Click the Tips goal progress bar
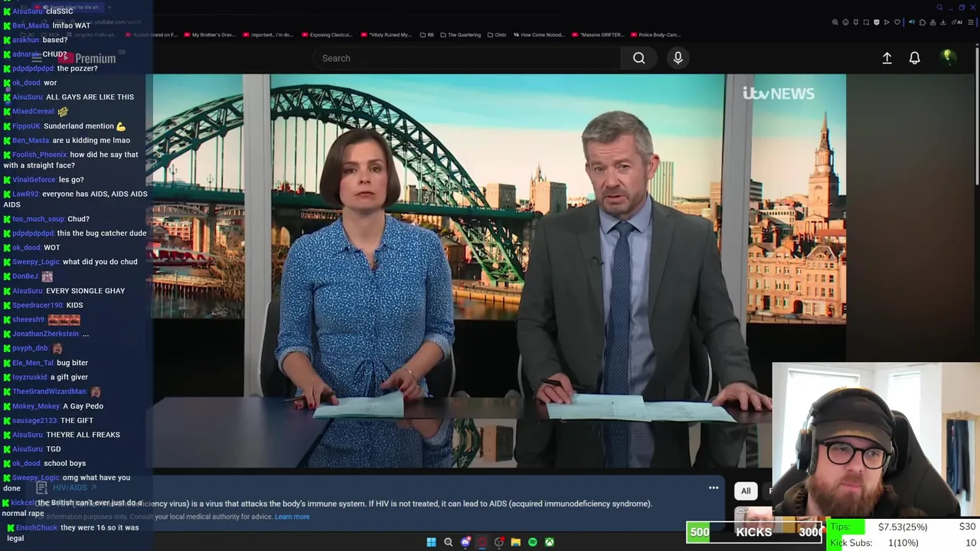980x551 pixels. click(x=903, y=527)
